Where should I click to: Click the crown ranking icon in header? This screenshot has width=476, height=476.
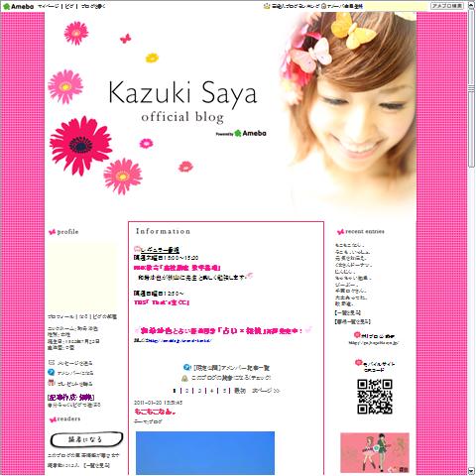coord(267,6)
